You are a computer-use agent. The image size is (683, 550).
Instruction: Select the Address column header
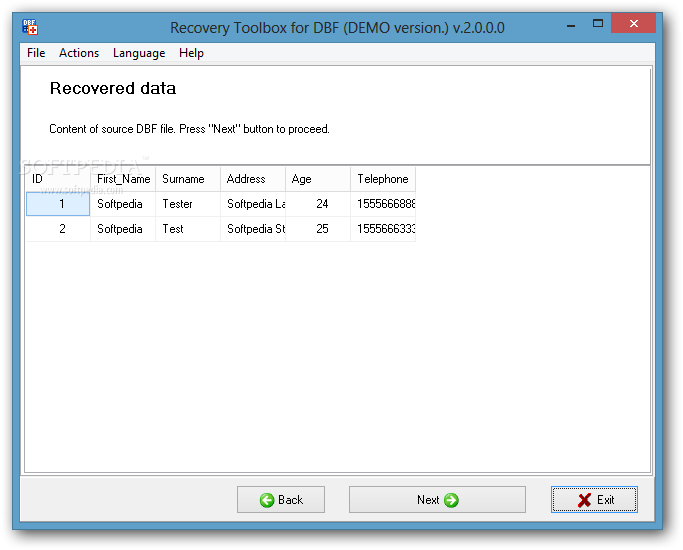(x=253, y=179)
